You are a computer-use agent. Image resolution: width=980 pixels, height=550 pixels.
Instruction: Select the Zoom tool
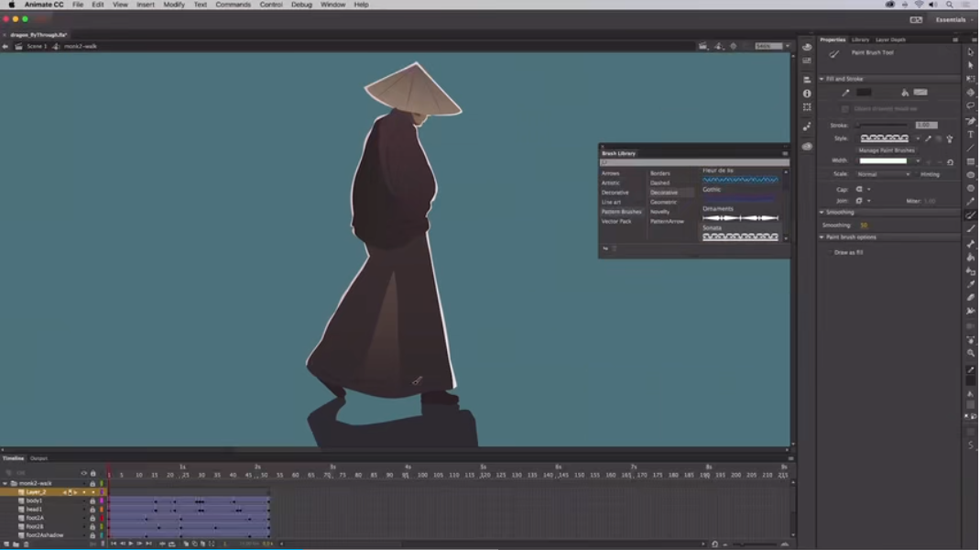972,354
